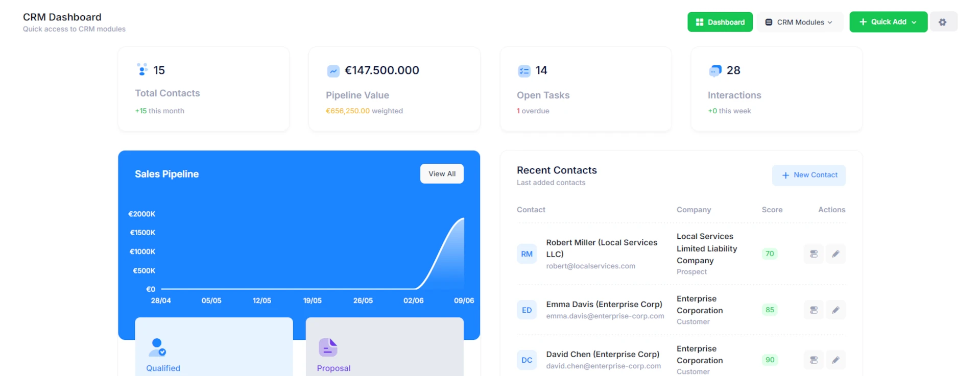980x376 pixels.
Task: Go to the Dashboard view
Action: (720, 22)
